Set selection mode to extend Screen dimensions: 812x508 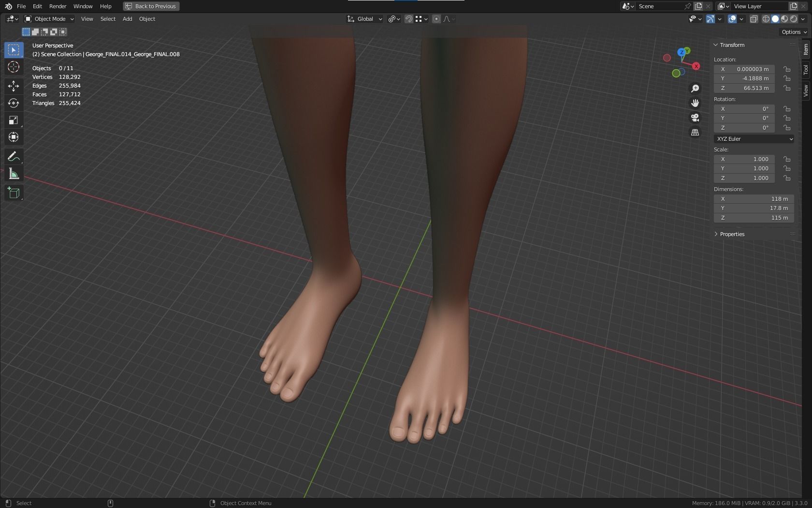pyautogui.click(x=35, y=32)
